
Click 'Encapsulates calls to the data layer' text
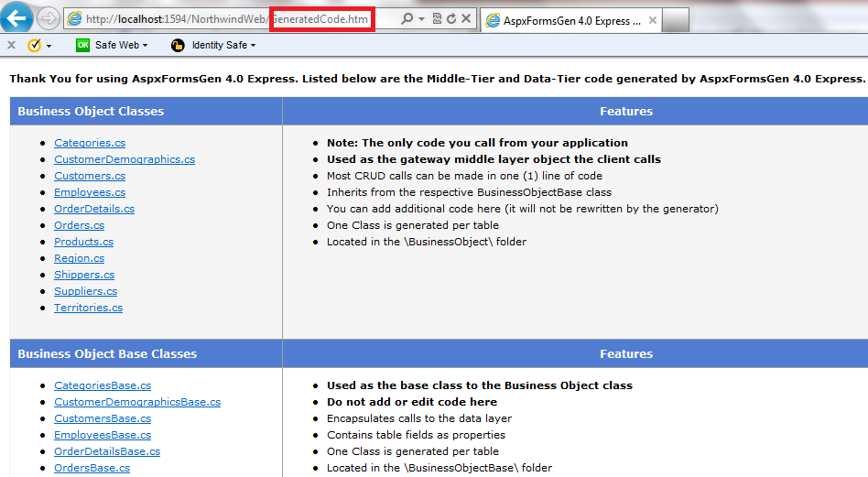tap(419, 419)
